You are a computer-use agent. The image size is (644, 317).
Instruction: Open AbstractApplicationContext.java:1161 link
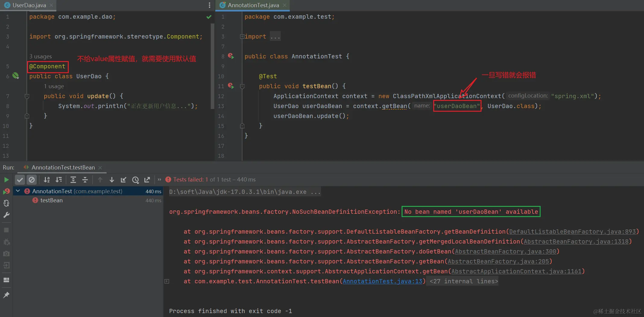(516, 271)
